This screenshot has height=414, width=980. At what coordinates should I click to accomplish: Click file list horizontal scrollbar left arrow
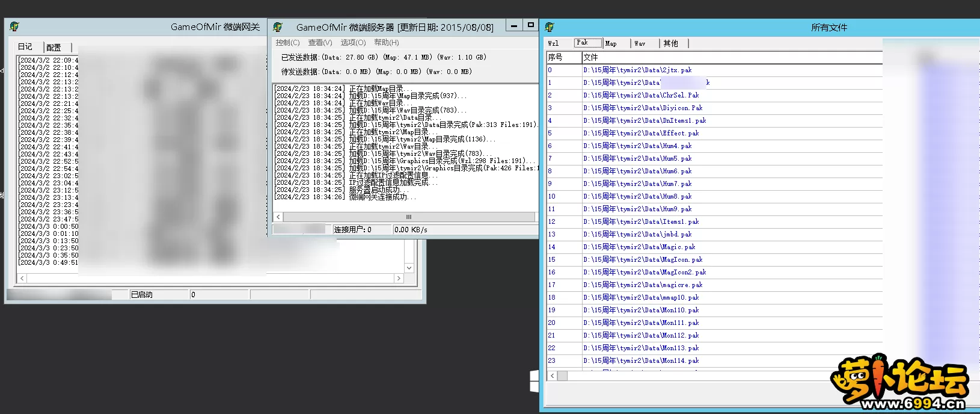click(553, 375)
